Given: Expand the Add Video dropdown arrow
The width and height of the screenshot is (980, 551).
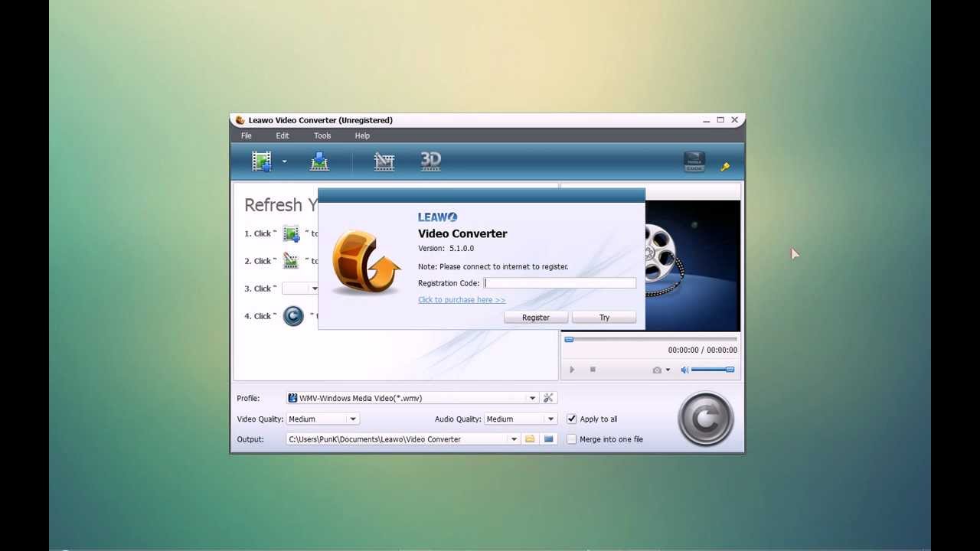Looking at the screenshot, I should pyautogui.click(x=284, y=161).
